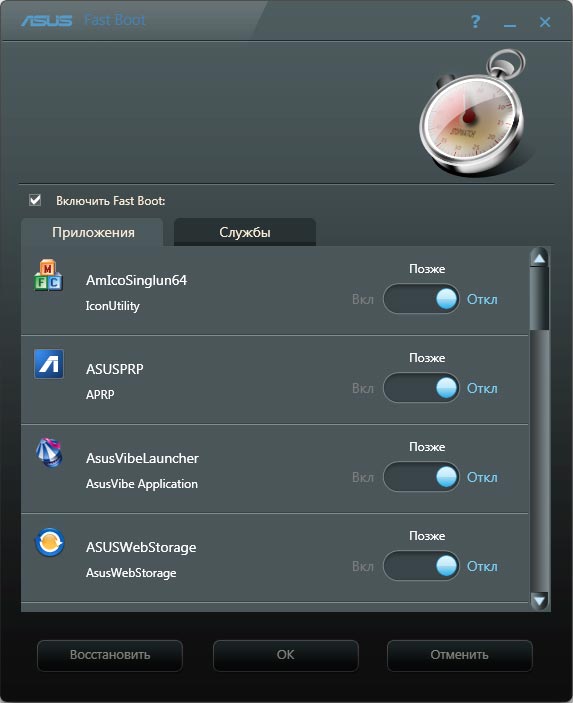
Task: Toggle the ASUSWebStorage startup switch
Action: click(421, 566)
